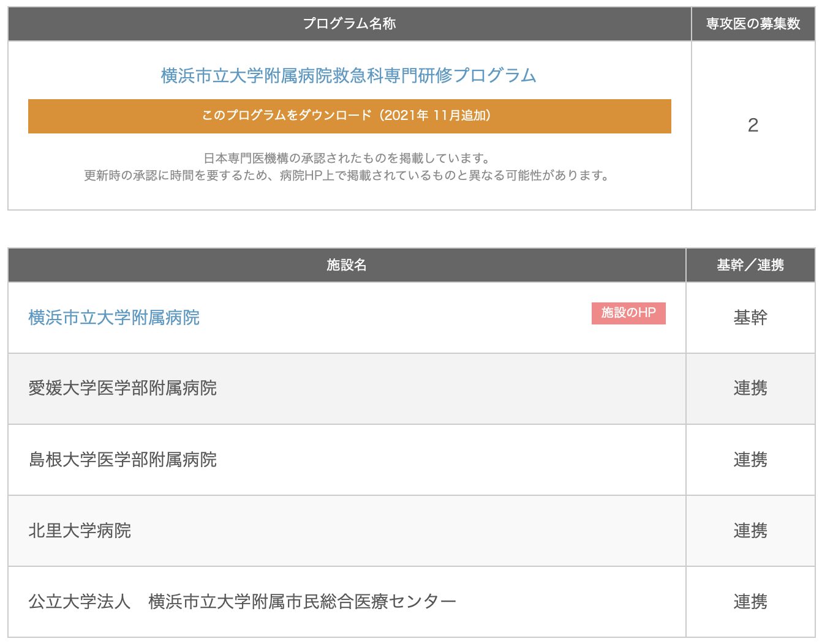This screenshot has width=822, height=644.
Task: Click the 専攻医の募集数 column header
Action: (x=753, y=24)
